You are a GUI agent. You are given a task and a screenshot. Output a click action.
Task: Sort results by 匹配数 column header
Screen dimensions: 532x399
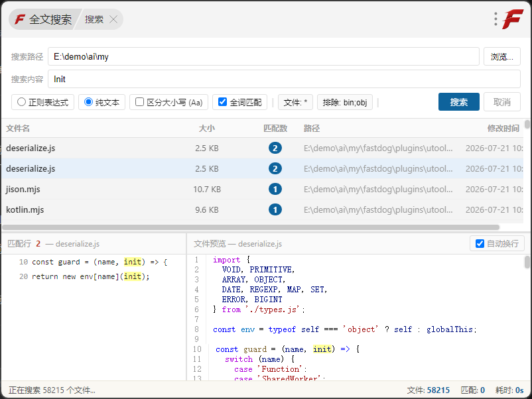point(275,129)
